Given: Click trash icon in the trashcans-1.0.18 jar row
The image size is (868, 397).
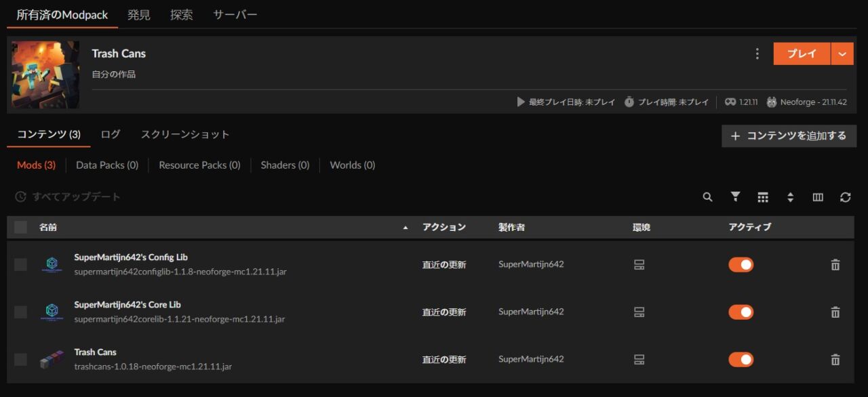Looking at the screenshot, I should (x=835, y=360).
